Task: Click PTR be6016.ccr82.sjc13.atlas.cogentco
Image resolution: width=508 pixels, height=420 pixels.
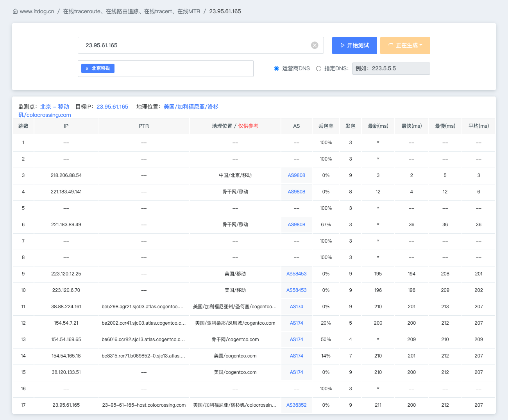Action: [143, 340]
